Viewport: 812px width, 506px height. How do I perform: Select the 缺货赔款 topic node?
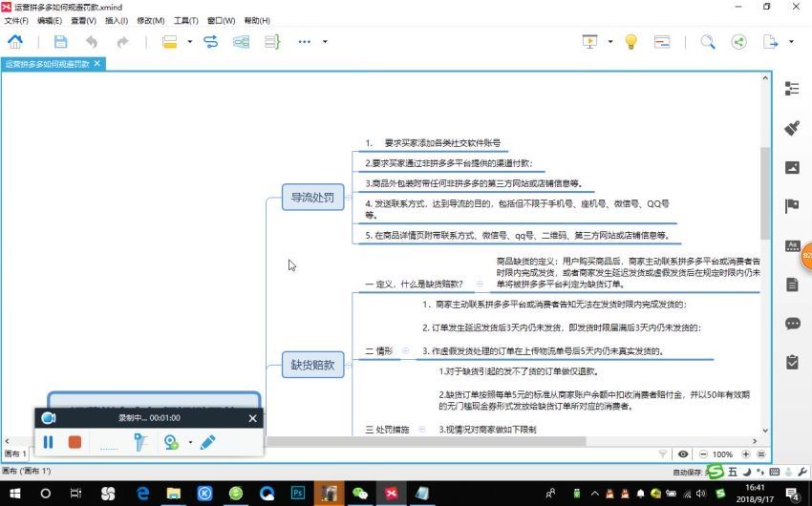(x=312, y=365)
